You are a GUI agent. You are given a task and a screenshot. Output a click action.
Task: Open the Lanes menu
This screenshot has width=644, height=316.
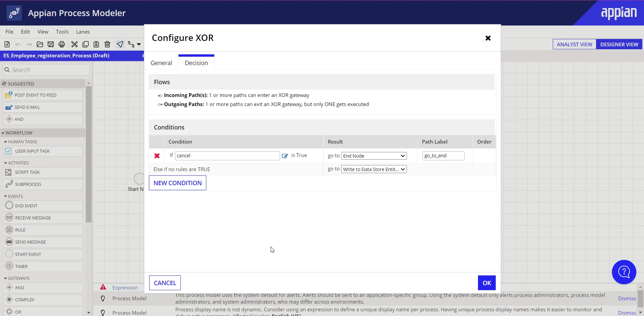(x=83, y=32)
